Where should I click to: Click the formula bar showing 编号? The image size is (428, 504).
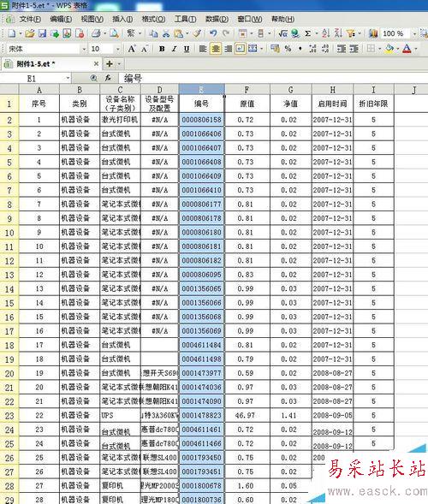click(x=273, y=78)
